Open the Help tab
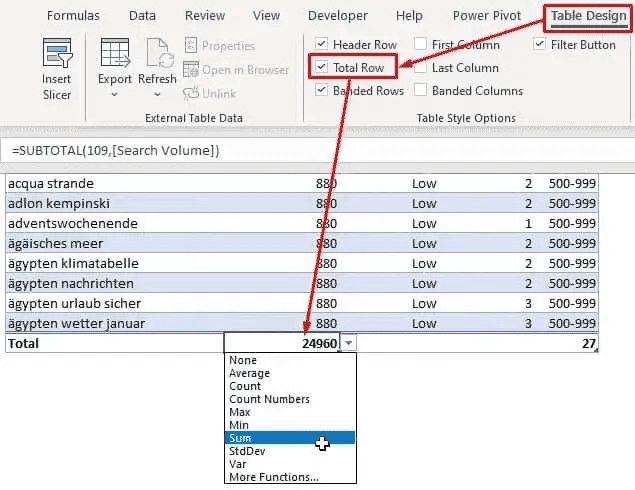 pyautogui.click(x=409, y=16)
